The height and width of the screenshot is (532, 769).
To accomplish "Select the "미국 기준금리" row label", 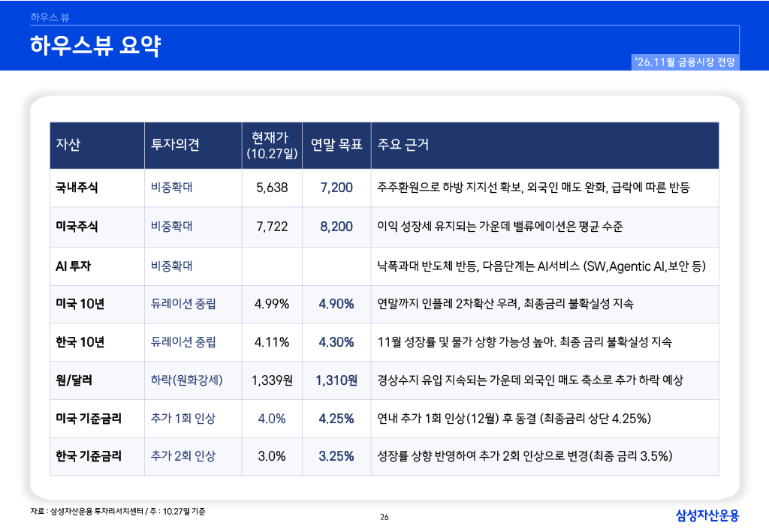I will [89, 419].
